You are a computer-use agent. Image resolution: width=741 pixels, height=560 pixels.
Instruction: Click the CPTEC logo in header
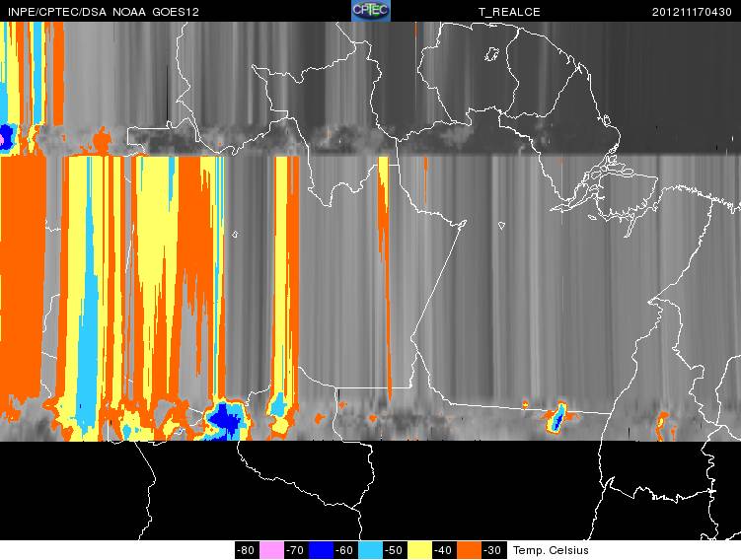click(x=371, y=11)
